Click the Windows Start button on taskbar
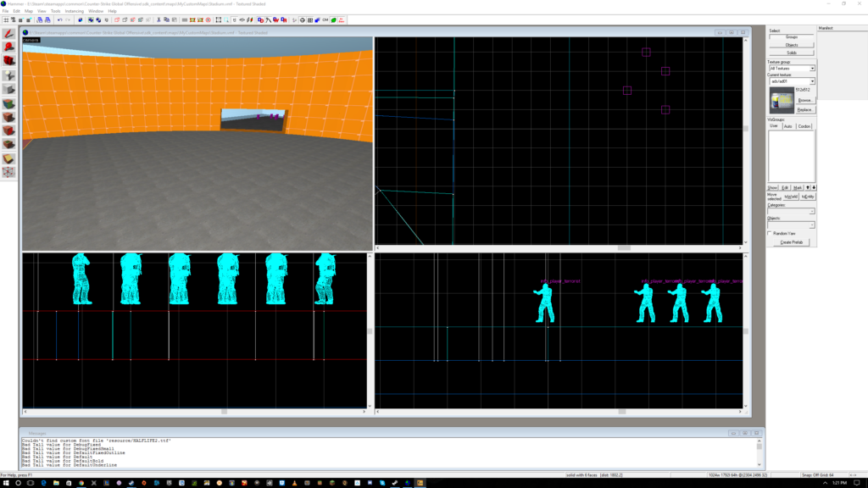 (5, 483)
